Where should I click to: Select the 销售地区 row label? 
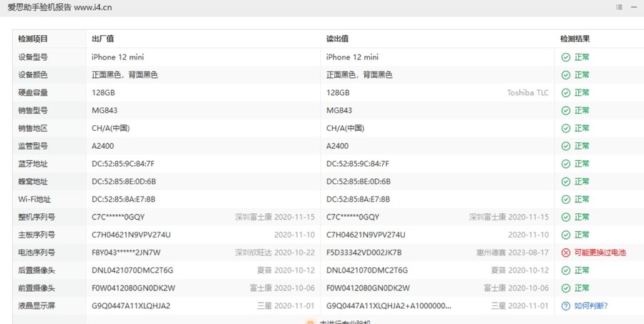pos(33,128)
